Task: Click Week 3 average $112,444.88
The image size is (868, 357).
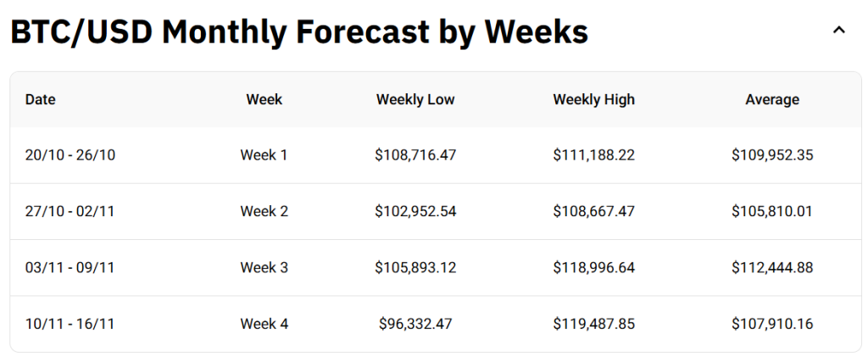Action: tap(772, 268)
